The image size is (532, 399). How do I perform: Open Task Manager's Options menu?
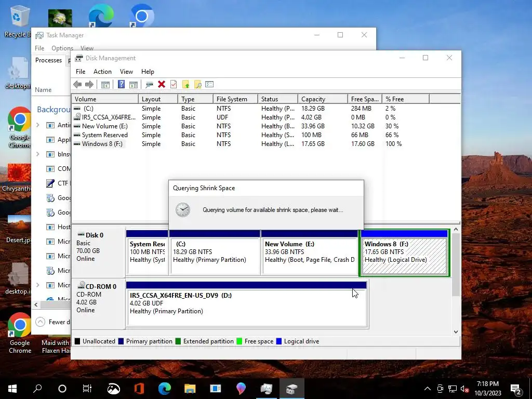[x=62, y=48]
